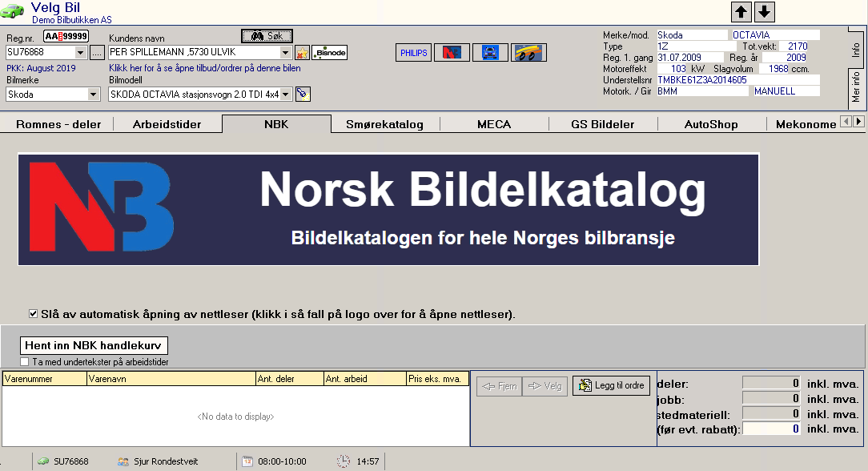Click the calendar icon in the status bar

(246, 461)
